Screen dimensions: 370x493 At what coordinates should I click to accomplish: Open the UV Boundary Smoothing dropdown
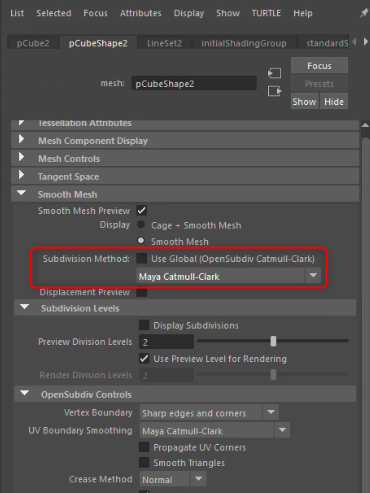coord(214,430)
